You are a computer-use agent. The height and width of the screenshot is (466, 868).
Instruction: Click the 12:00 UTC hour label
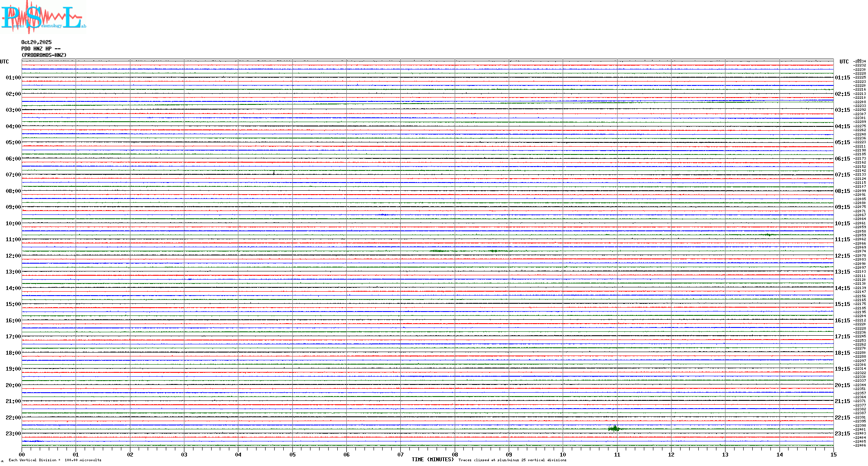[13, 256]
